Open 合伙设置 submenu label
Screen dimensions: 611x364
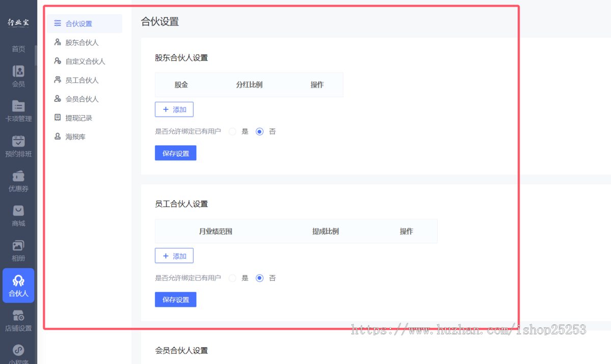tap(79, 24)
